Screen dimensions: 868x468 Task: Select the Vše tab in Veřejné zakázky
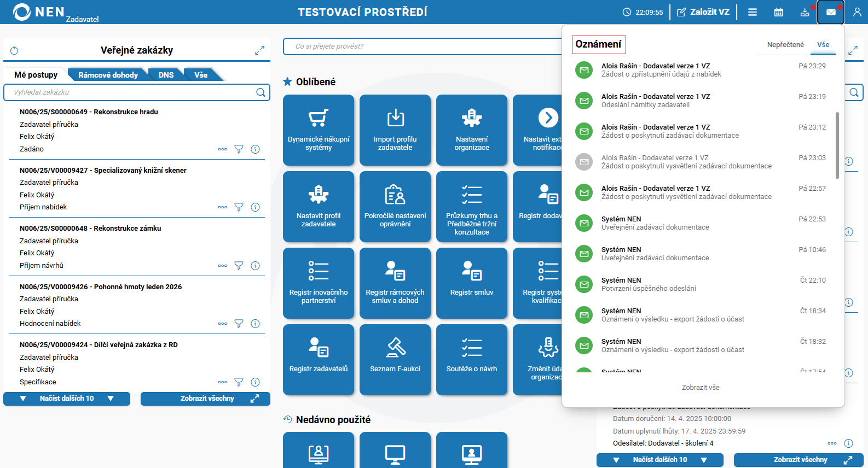point(201,75)
